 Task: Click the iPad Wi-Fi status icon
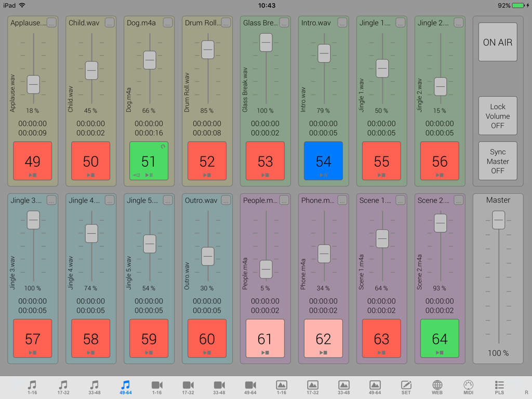(x=22, y=5)
